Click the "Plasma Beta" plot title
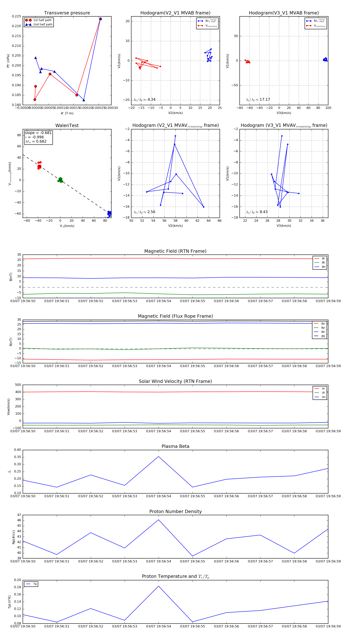 (x=175, y=446)
